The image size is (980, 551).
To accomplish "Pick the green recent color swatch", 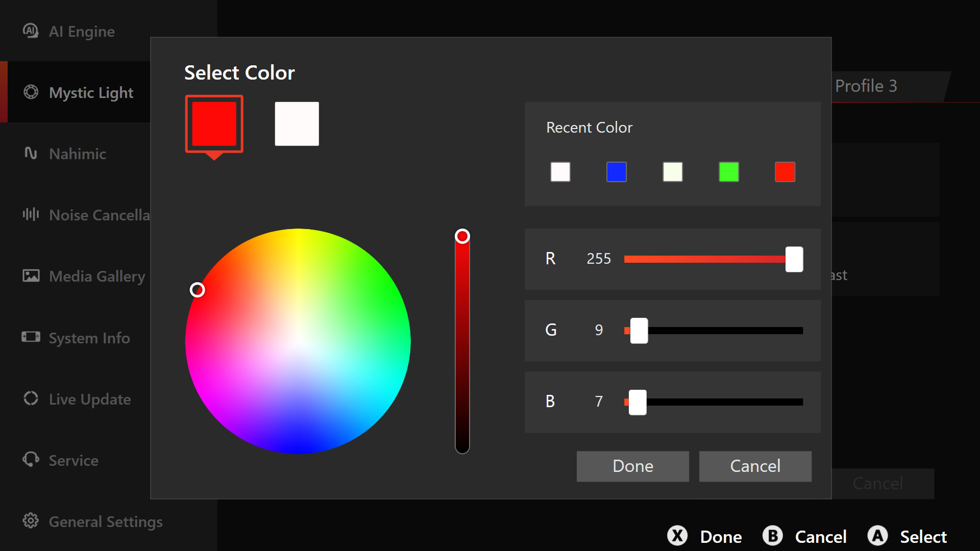I will (x=729, y=172).
